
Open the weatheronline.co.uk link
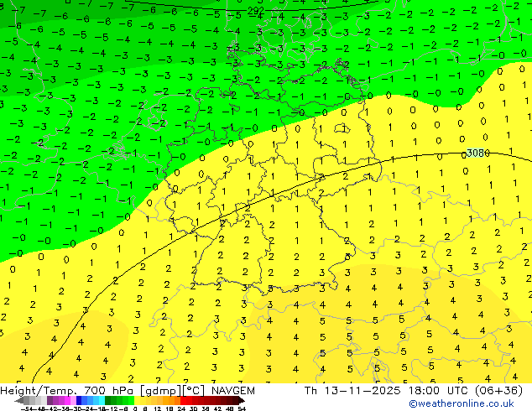point(462,403)
